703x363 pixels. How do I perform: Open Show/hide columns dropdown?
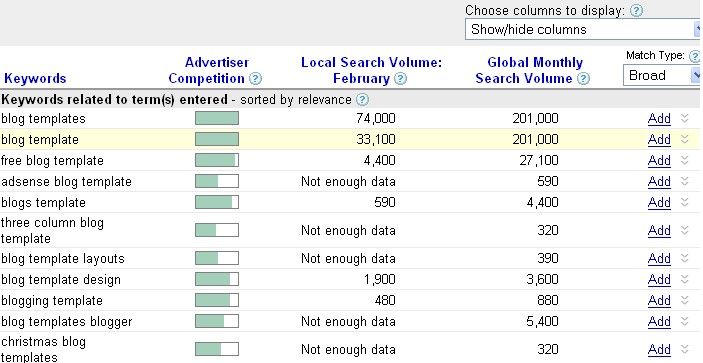[582, 30]
